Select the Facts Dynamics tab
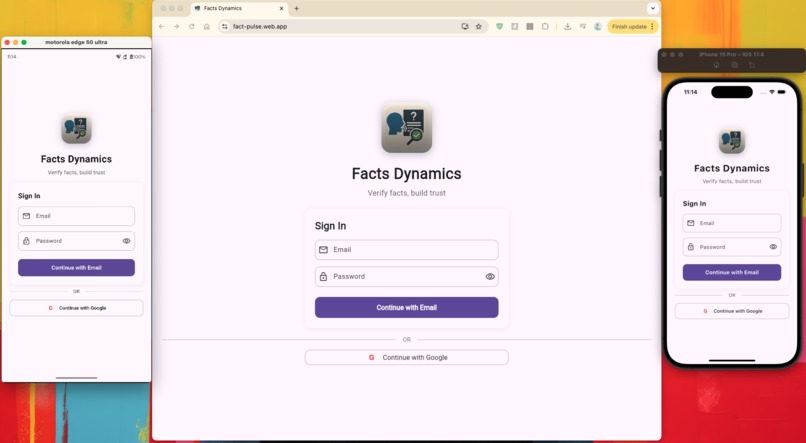 click(x=239, y=9)
